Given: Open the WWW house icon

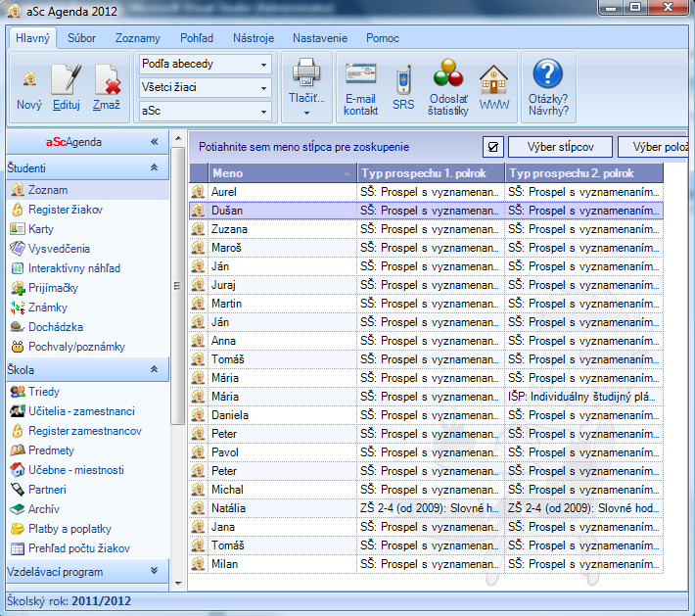Looking at the screenshot, I should (x=493, y=79).
